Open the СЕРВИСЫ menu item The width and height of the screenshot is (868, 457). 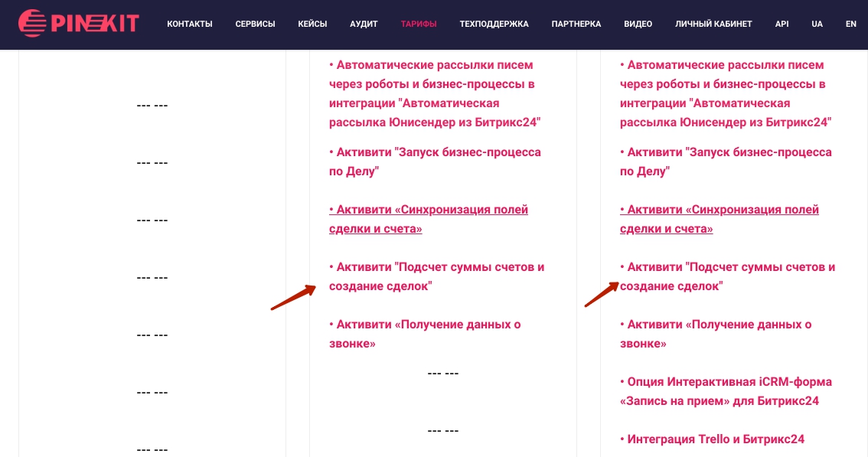[x=255, y=24]
